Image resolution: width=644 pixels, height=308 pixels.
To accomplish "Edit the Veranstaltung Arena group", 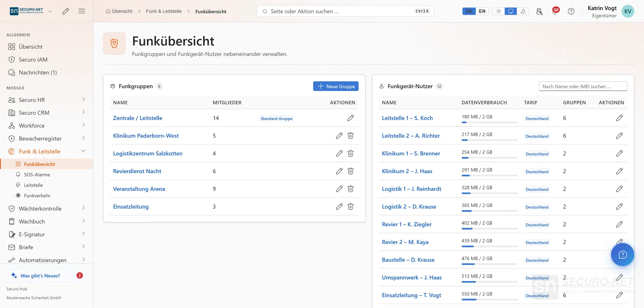I will (x=339, y=189).
